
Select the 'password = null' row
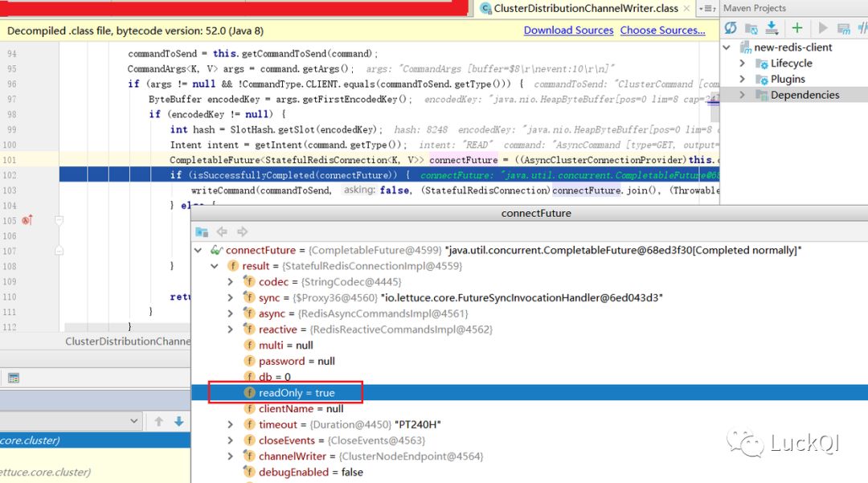click(529, 362)
